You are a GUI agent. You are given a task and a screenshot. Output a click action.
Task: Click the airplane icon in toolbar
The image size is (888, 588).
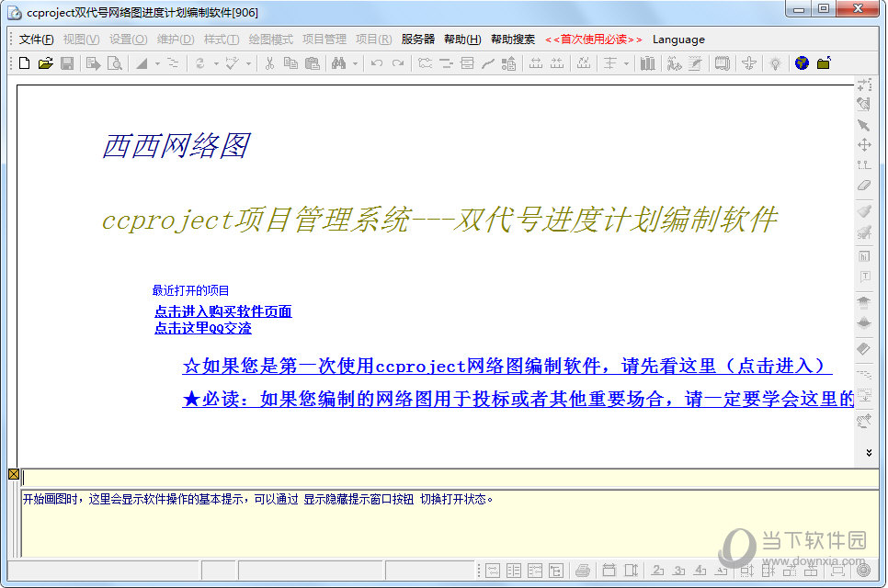[x=748, y=63]
